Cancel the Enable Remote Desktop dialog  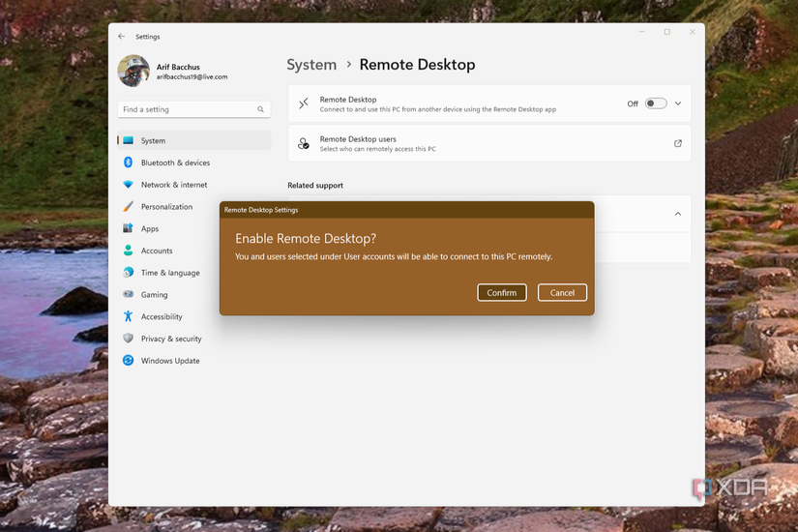pyautogui.click(x=562, y=293)
